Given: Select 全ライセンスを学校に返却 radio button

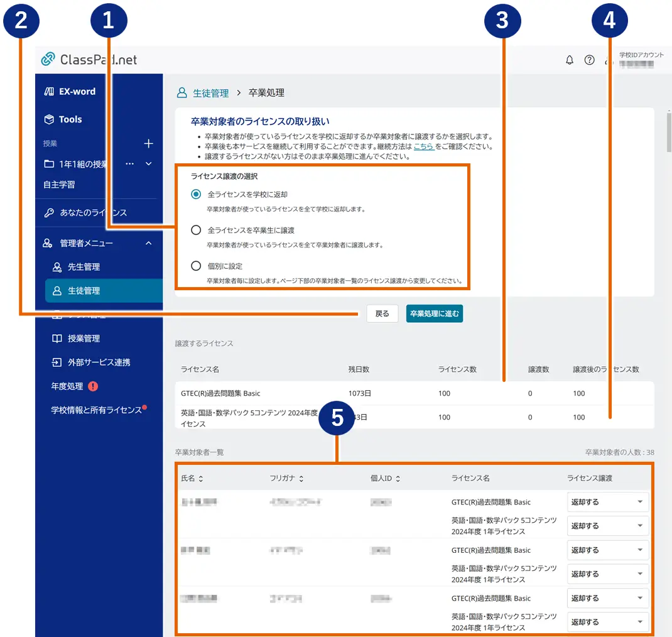Looking at the screenshot, I should 196,195.
